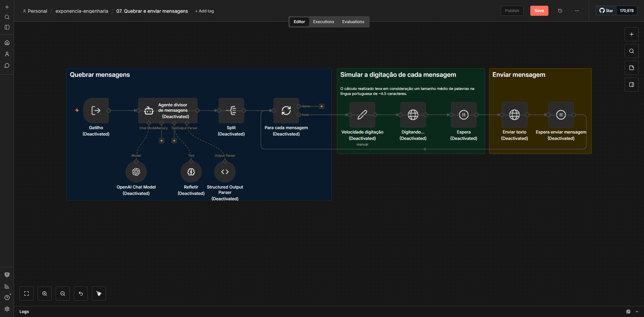644x317 pixels.
Task: Open the Split node
Action: [x=231, y=110]
